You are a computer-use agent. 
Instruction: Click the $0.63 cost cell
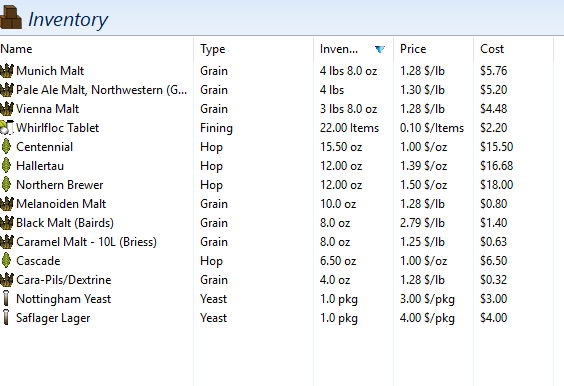(x=494, y=242)
